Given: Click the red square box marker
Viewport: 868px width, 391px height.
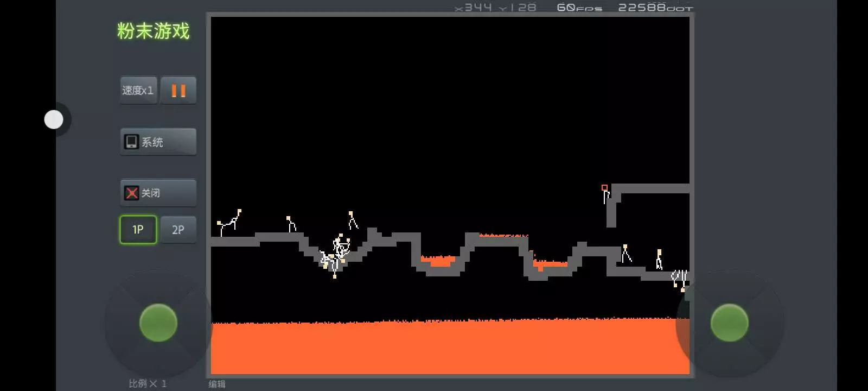Looking at the screenshot, I should 604,188.
